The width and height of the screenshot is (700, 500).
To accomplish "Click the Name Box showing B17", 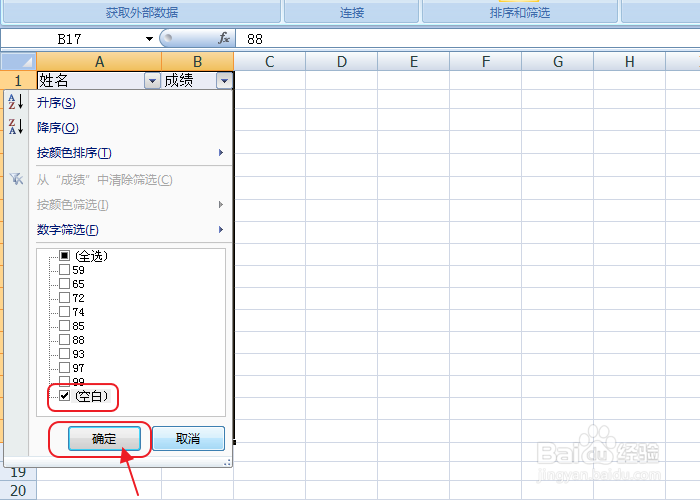I will [x=71, y=39].
